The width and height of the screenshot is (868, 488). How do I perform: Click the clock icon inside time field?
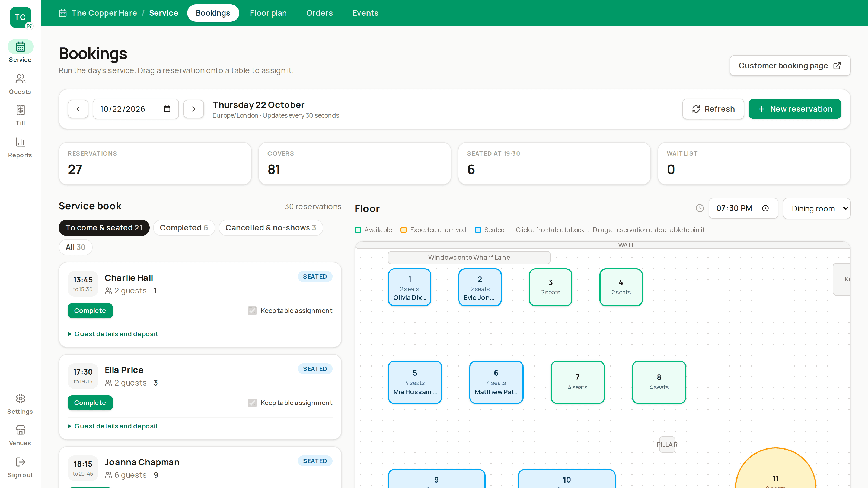pos(765,208)
